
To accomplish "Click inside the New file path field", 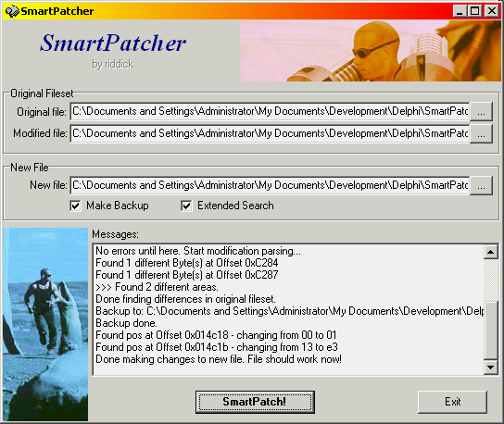I will pos(270,185).
